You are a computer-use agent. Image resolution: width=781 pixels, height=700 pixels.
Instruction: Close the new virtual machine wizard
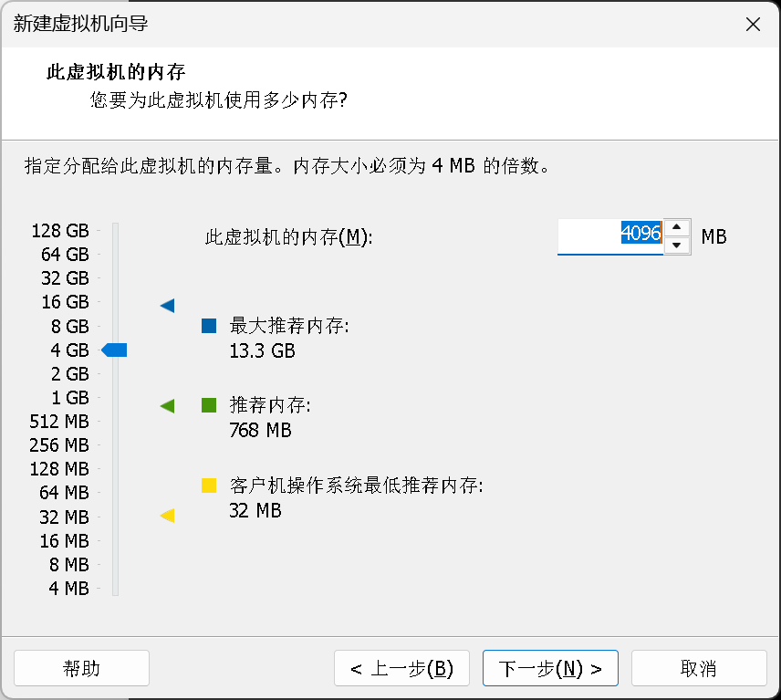tap(753, 25)
